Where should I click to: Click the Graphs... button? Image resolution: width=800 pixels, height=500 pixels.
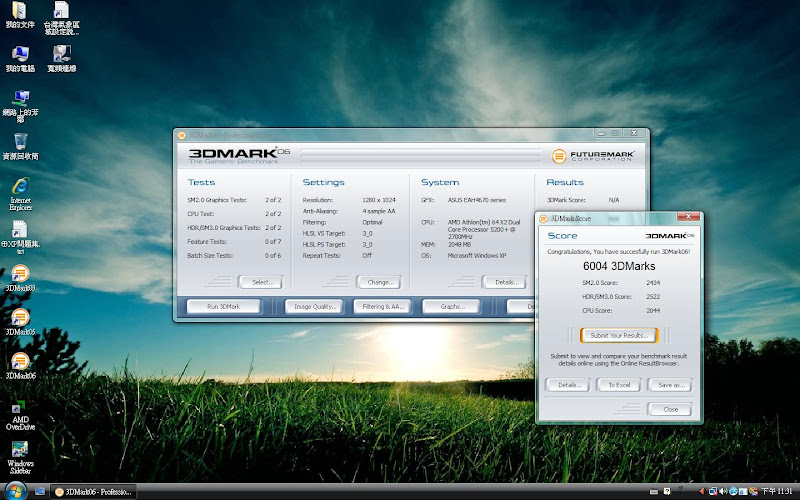(x=449, y=307)
